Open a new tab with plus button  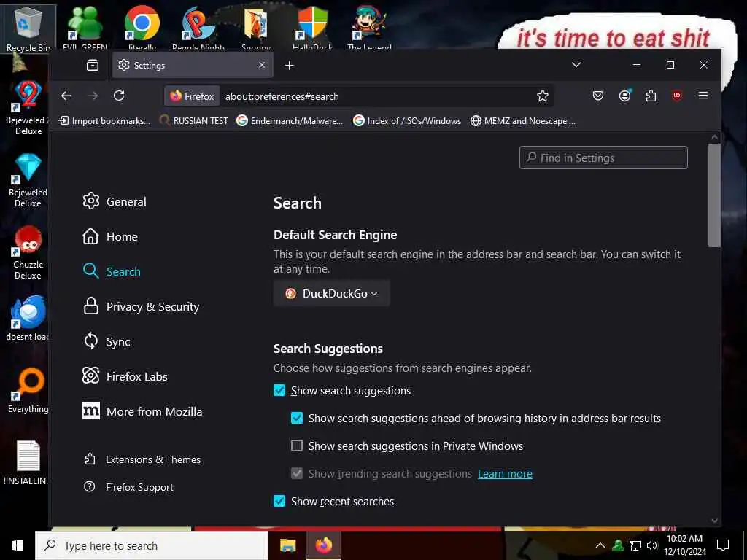coord(289,65)
